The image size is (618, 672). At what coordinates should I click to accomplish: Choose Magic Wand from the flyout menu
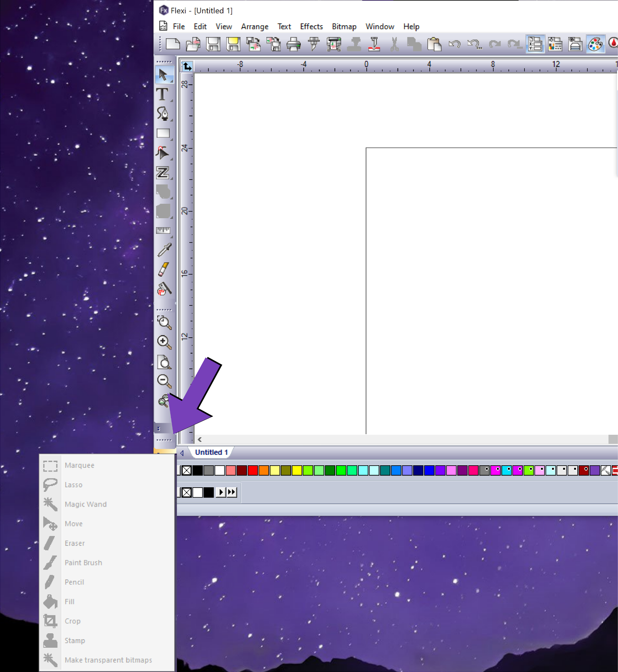tap(86, 504)
